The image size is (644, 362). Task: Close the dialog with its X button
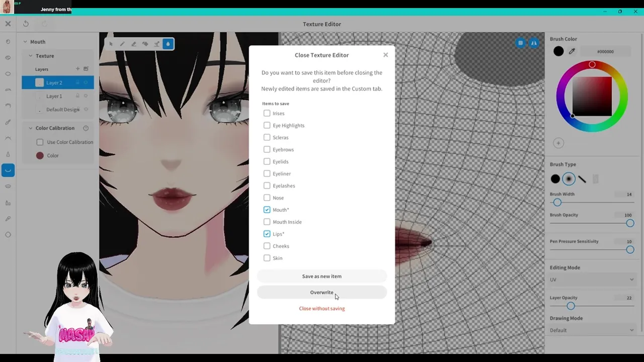click(x=385, y=55)
